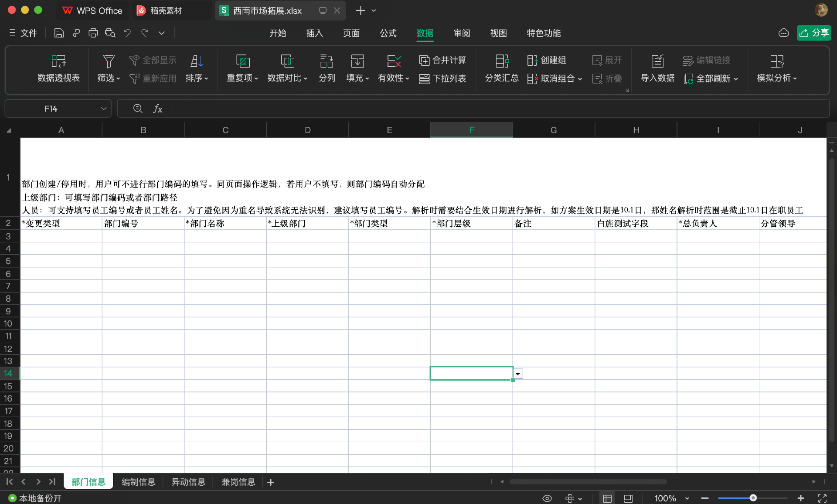Open the 数据透视表 pivot table tool
This screenshot has width=837, height=504.
click(58, 69)
